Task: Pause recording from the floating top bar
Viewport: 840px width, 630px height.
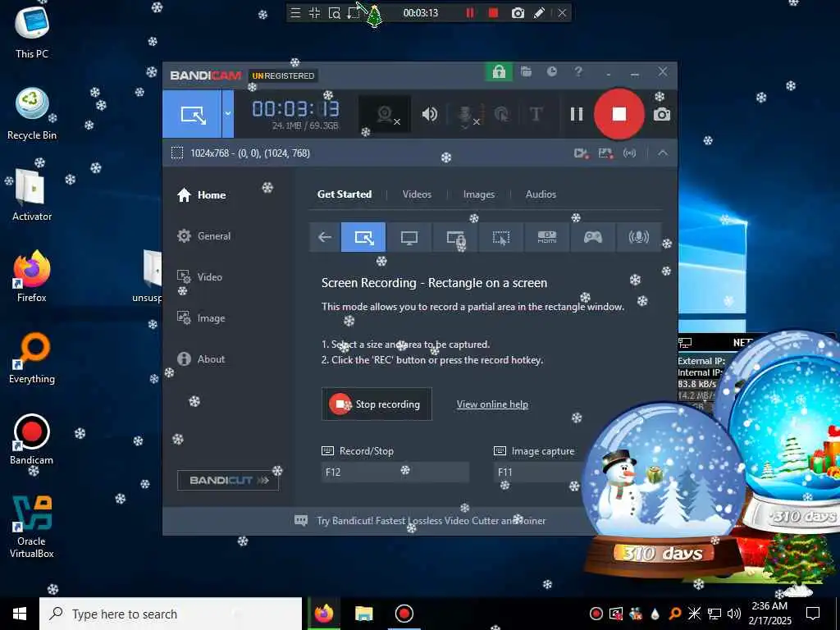Action: [470, 13]
